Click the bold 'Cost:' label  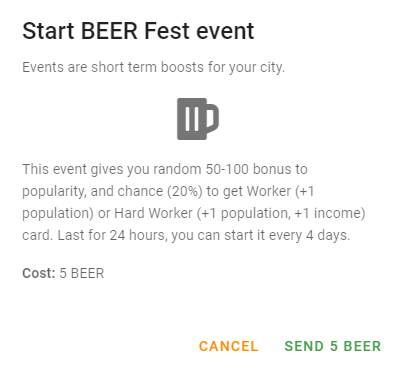pos(39,273)
